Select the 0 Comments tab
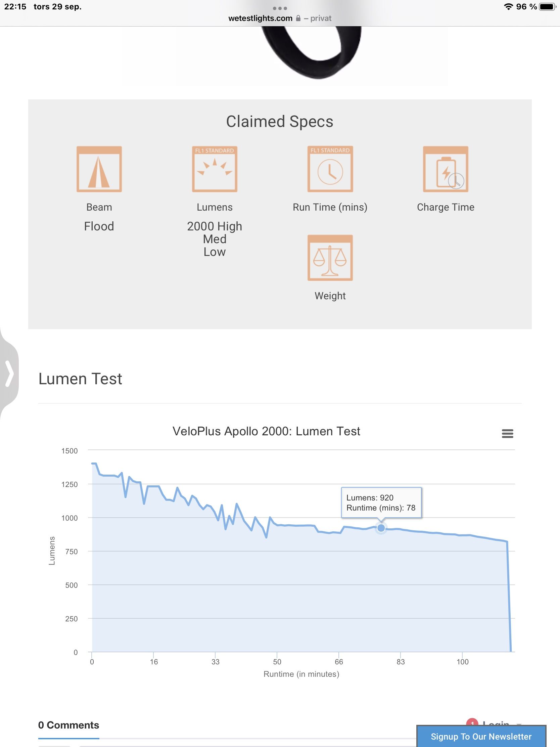Screen dimensions: 560x747 pos(68,725)
